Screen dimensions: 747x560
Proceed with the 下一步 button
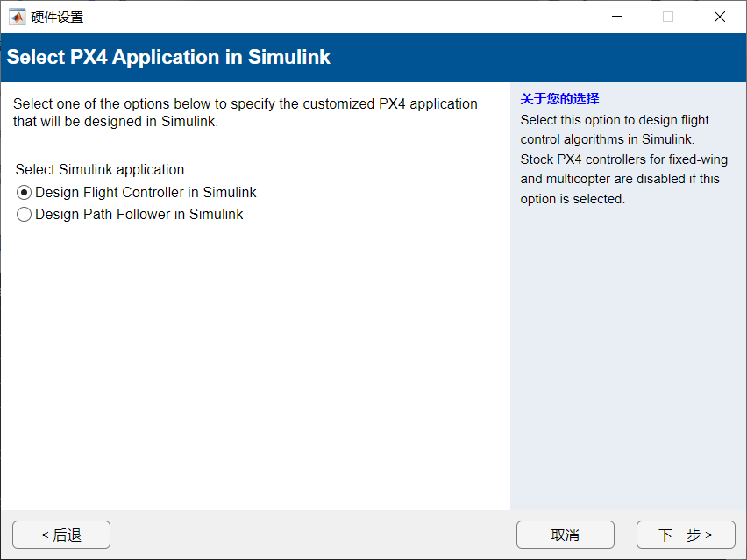coord(685,535)
